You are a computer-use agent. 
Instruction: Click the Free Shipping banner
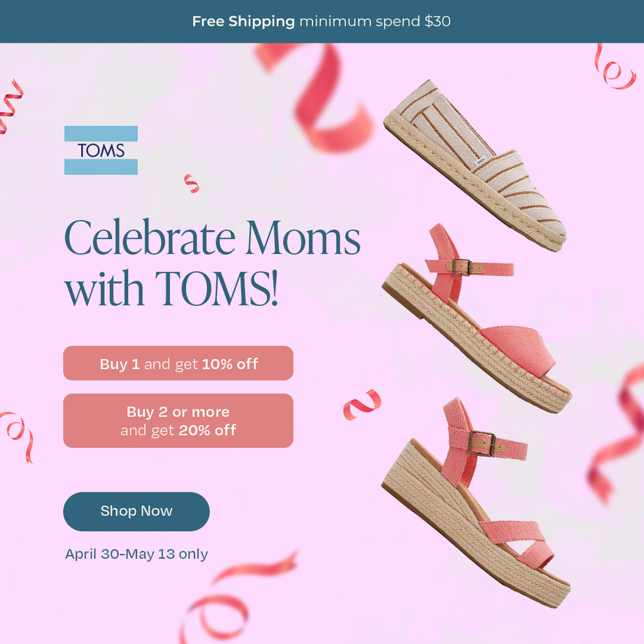(322, 21)
